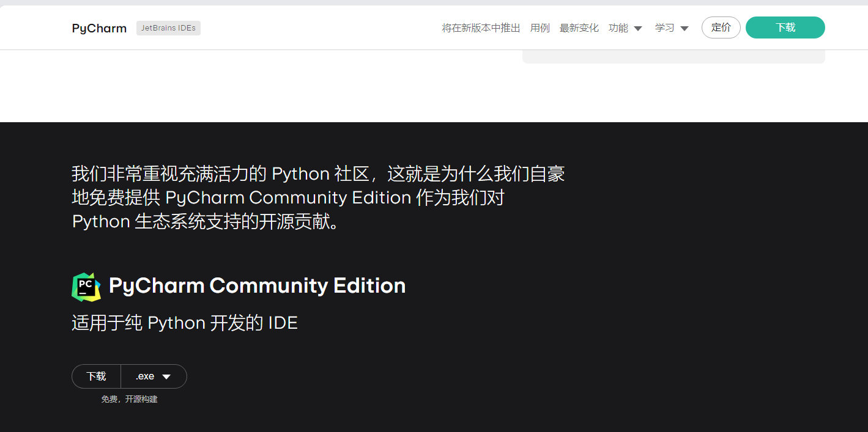The height and width of the screenshot is (432, 868).
Task: Open the 用例 navigation item
Action: [540, 28]
